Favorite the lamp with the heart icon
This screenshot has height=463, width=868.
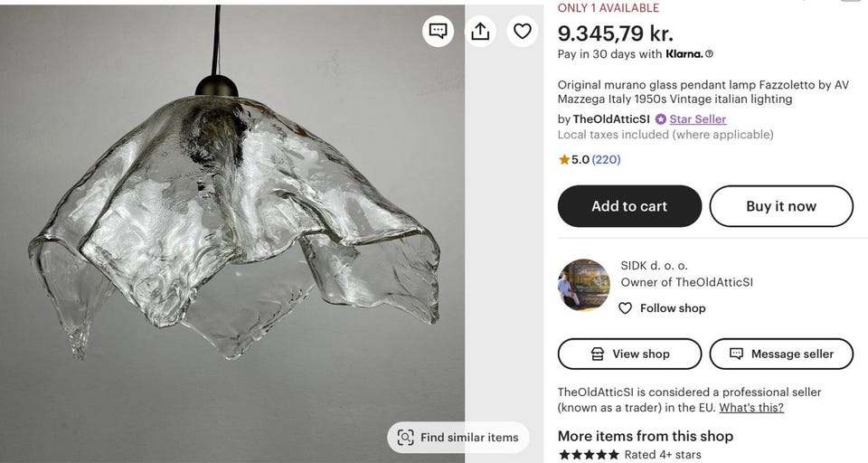coord(523,32)
